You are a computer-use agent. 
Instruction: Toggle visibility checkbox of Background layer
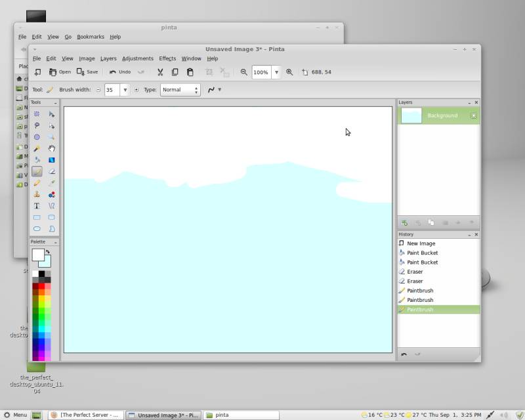(473, 115)
